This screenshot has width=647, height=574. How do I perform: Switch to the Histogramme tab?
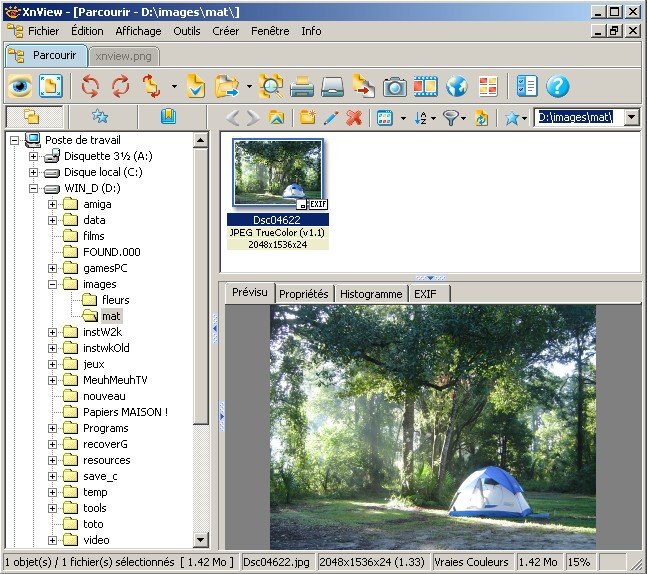tap(371, 294)
